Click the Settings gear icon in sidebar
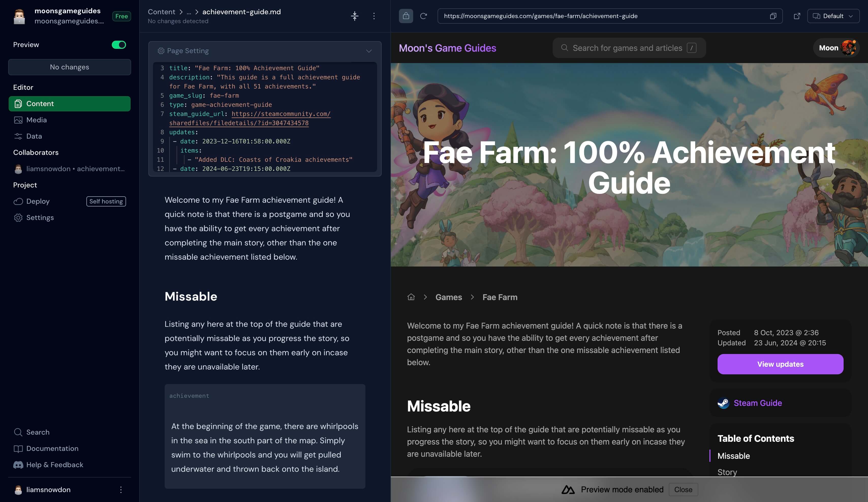The height and width of the screenshot is (502, 868). click(18, 217)
